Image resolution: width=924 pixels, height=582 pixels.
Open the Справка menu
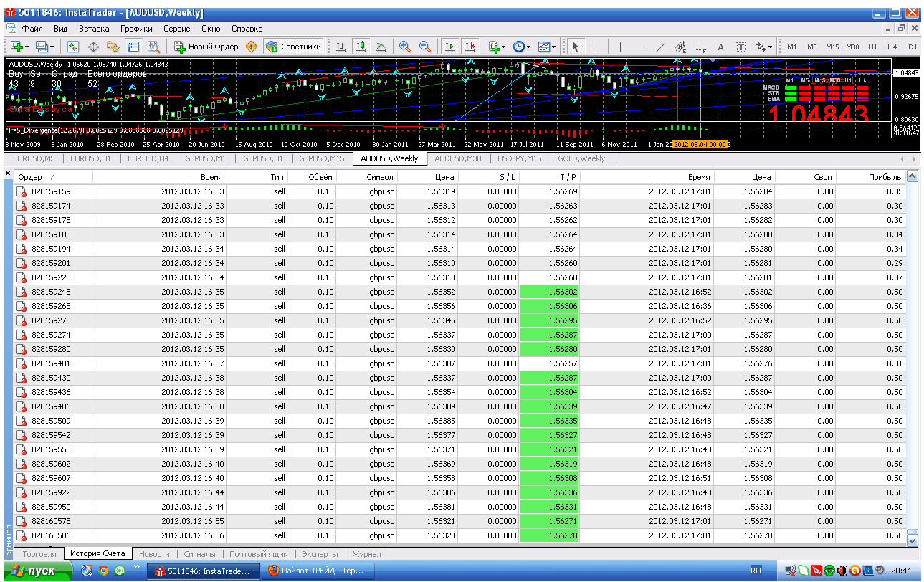tap(247, 29)
